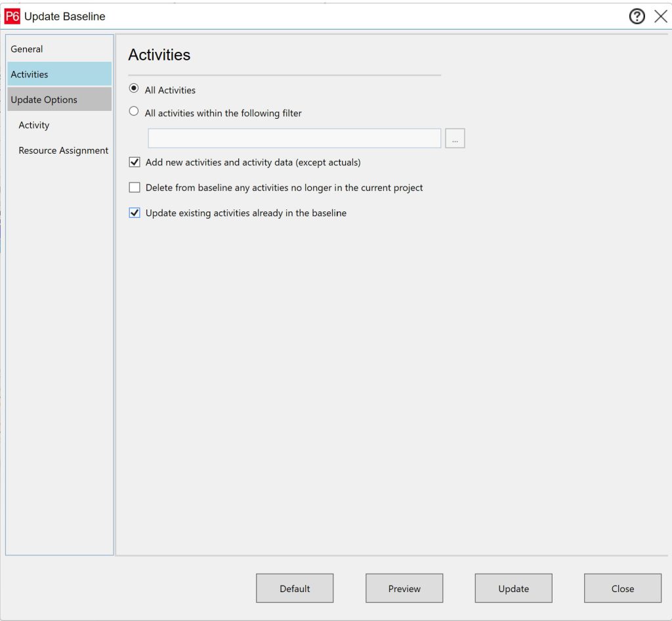Click the filter text field
This screenshot has height=621, width=672.
tap(295, 138)
